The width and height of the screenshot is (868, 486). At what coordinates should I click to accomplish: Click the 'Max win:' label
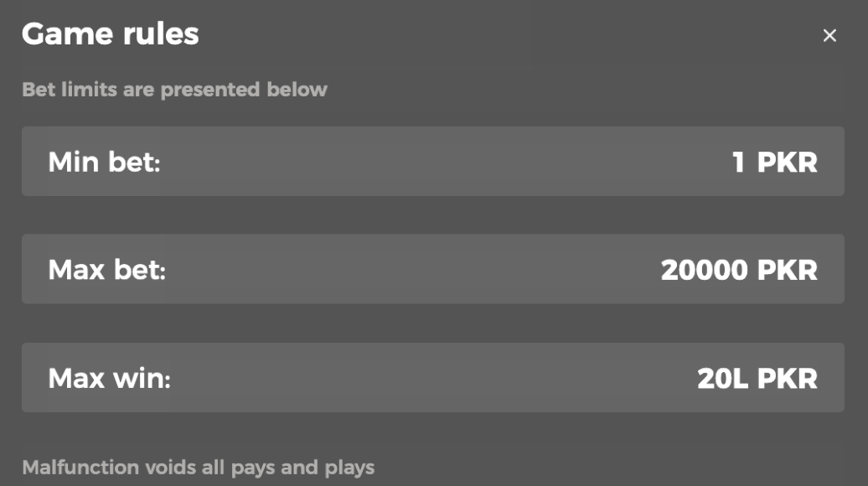coord(109,378)
